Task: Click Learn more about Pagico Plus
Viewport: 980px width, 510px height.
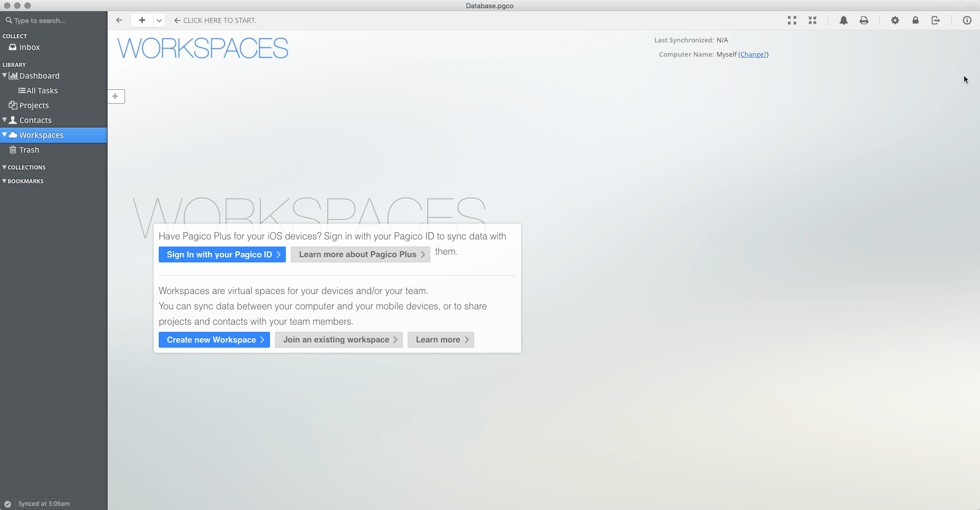Action: 360,255
